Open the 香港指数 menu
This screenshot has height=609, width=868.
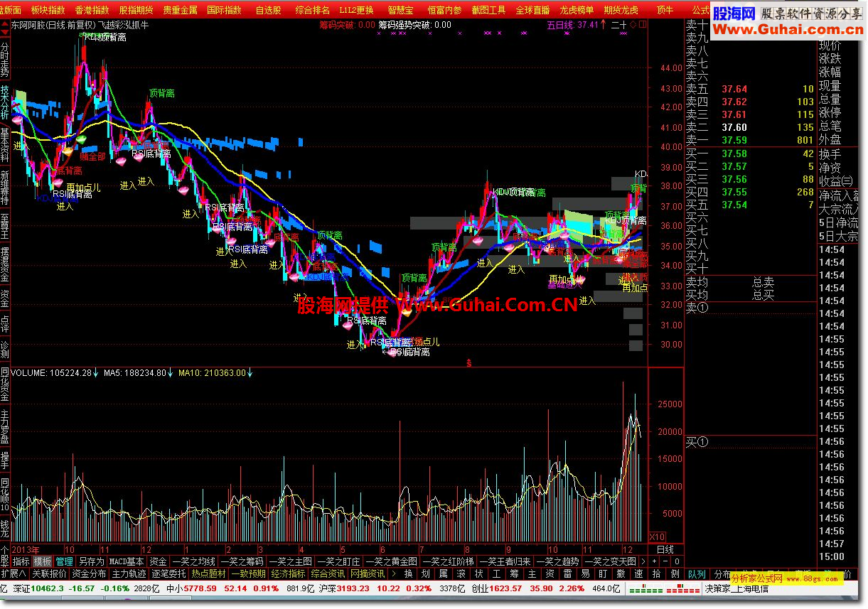[92, 10]
